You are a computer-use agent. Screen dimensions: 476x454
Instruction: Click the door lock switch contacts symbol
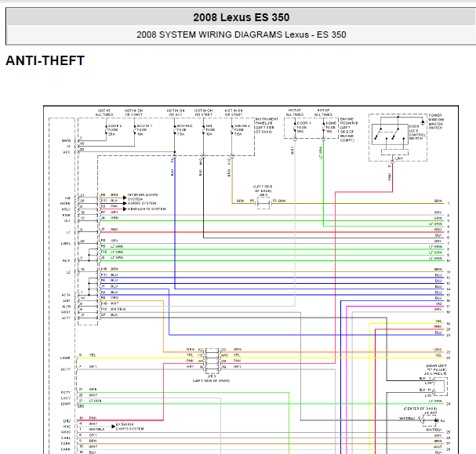tap(390, 134)
